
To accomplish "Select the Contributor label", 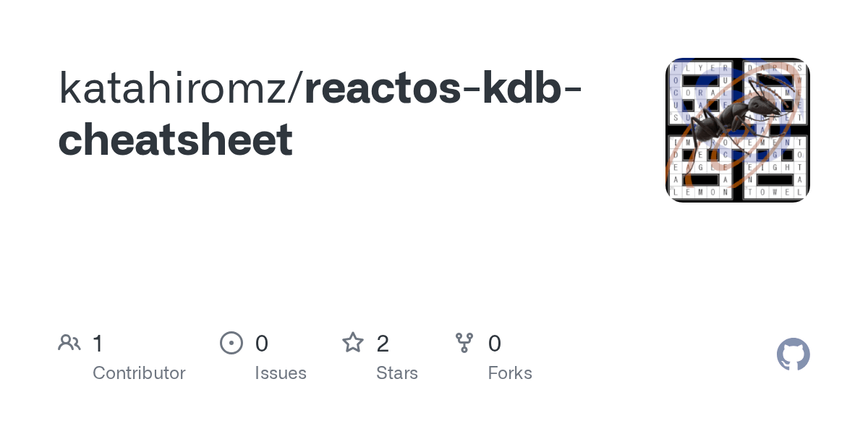I will 139,373.
